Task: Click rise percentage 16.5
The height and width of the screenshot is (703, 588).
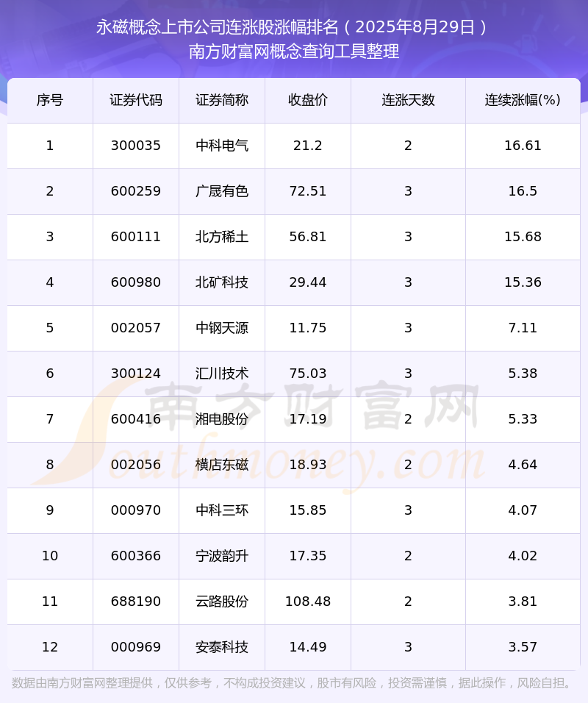Action: click(x=523, y=191)
